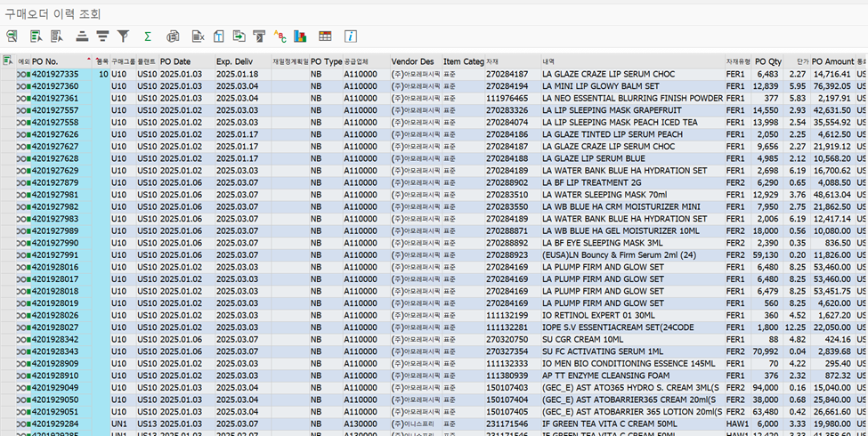
Task: Open the word processing export icon
Action: (x=219, y=36)
